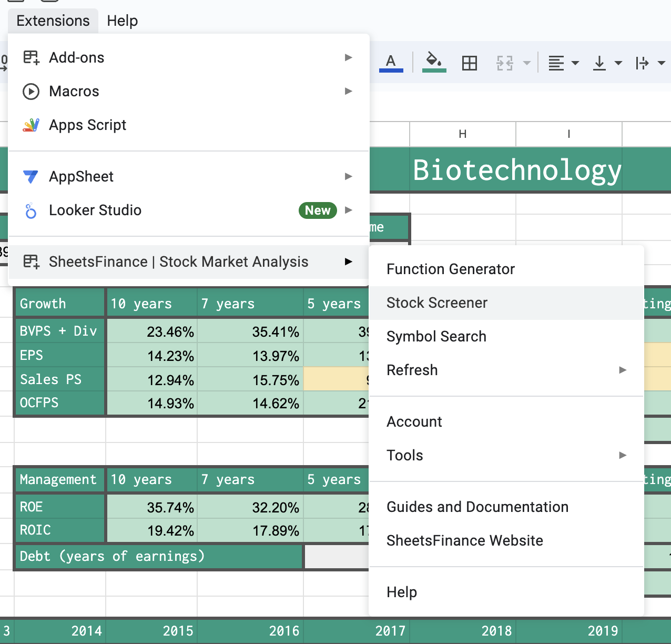Select Stock Screener menu entry
This screenshot has height=644, width=671.
pyautogui.click(x=506, y=303)
